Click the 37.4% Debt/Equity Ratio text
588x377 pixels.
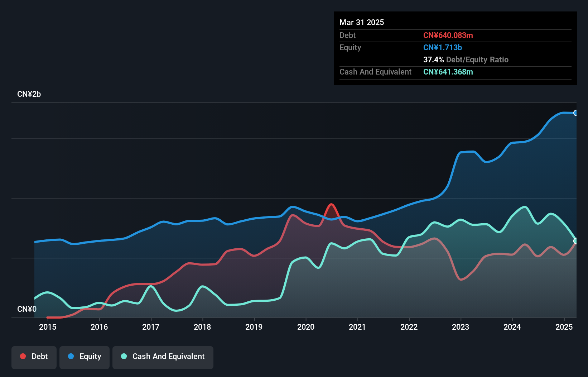(466, 59)
